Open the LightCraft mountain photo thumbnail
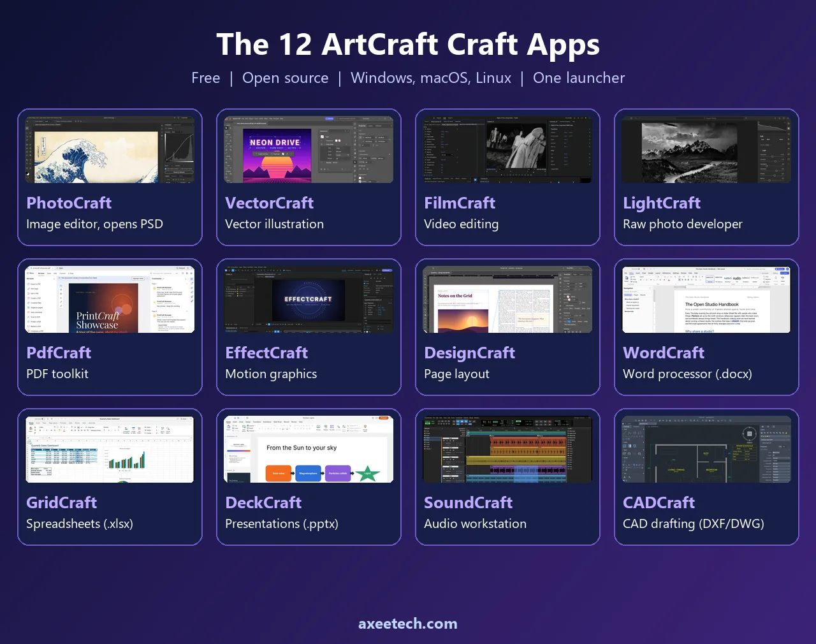This screenshot has height=644, width=816. [x=706, y=149]
